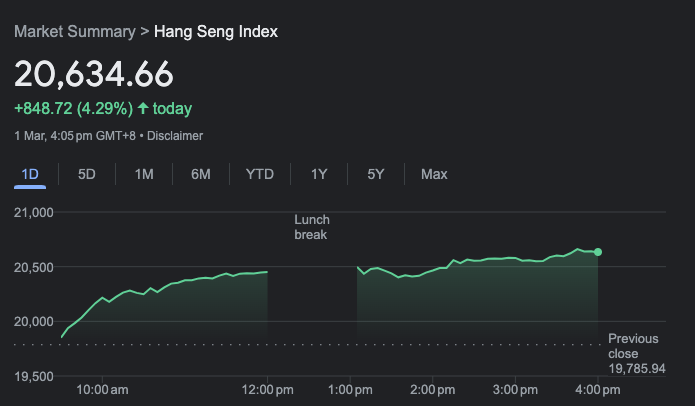Image resolution: width=695 pixels, height=406 pixels.
Task: Show the 1M chart range
Action: (144, 174)
